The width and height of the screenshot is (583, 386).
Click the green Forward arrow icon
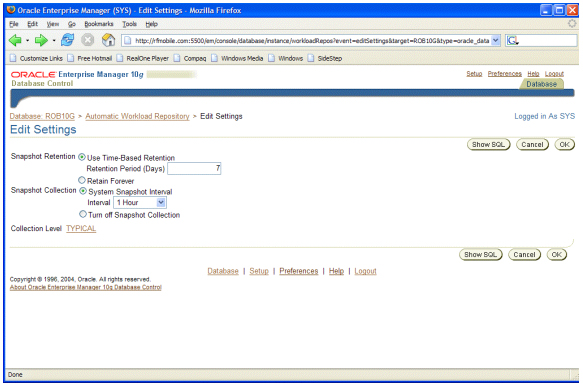[x=41, y=40]
